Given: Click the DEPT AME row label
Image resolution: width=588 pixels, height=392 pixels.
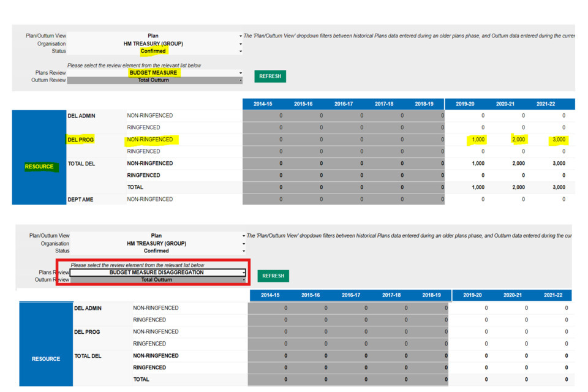Looking at the screenshot, I should coord(80,199).
